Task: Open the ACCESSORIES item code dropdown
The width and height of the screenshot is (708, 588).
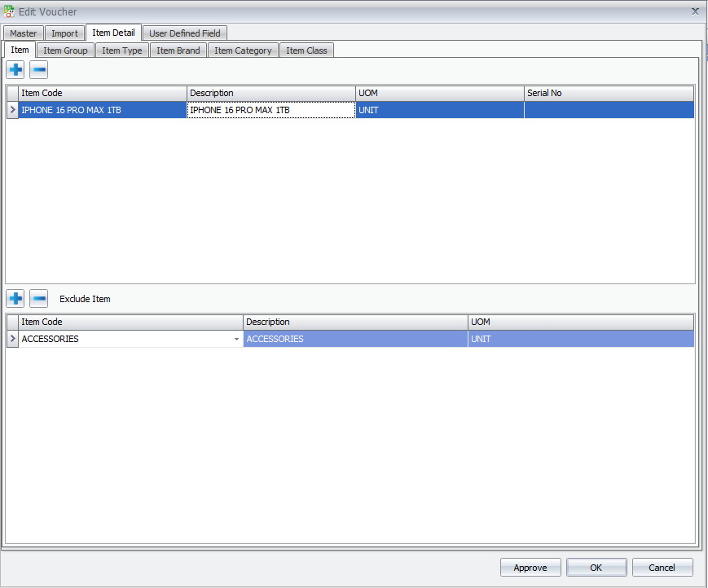Action: pos(236,339)
